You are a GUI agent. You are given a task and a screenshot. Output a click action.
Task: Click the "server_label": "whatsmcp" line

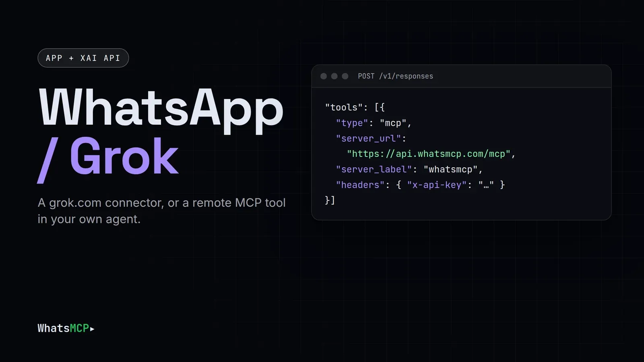pyautogui.click(x=409, y=169)
